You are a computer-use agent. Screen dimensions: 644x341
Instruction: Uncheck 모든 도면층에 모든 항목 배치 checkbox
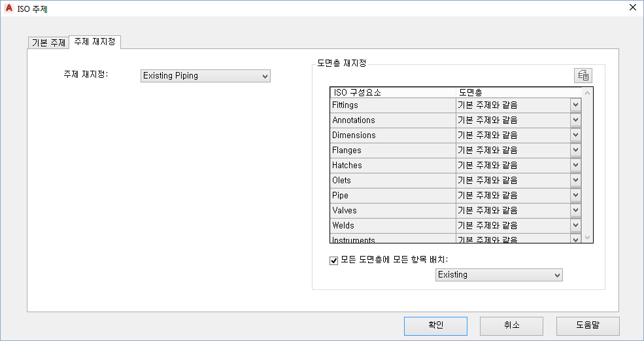(334, 260)
